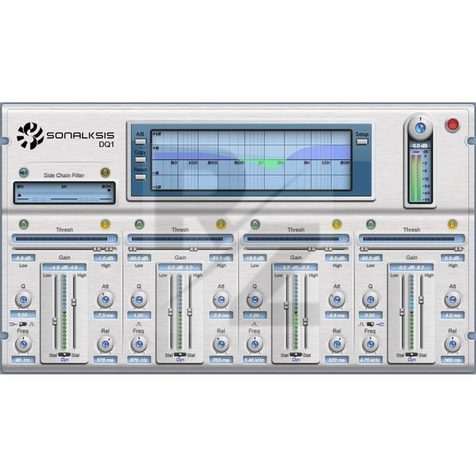
Task: Click the Rel knob showing 578 ms
Action: [106, 344]
